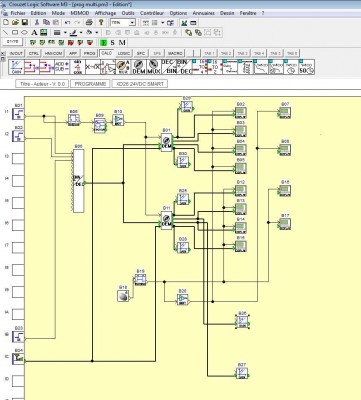Select display block B07
361x400 pixels.
click(285, 113)
